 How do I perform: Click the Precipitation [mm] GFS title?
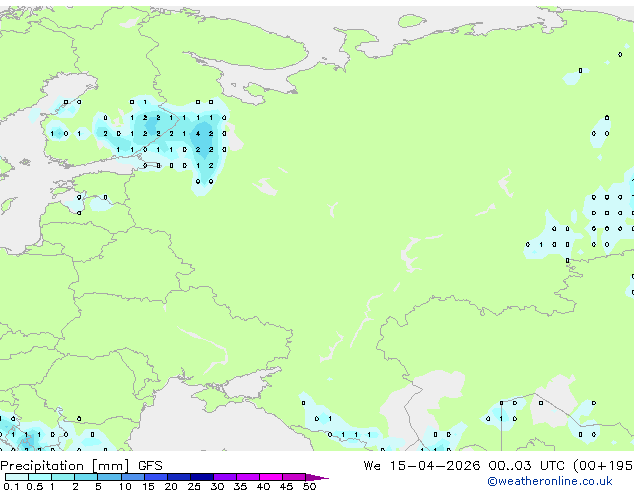[x=81, y=466]
